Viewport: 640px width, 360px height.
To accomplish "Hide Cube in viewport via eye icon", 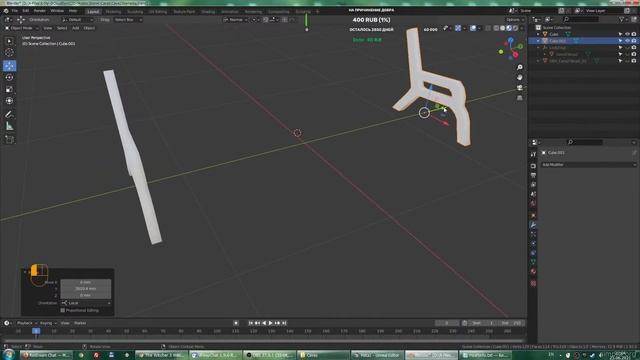I will pos(627,34).
